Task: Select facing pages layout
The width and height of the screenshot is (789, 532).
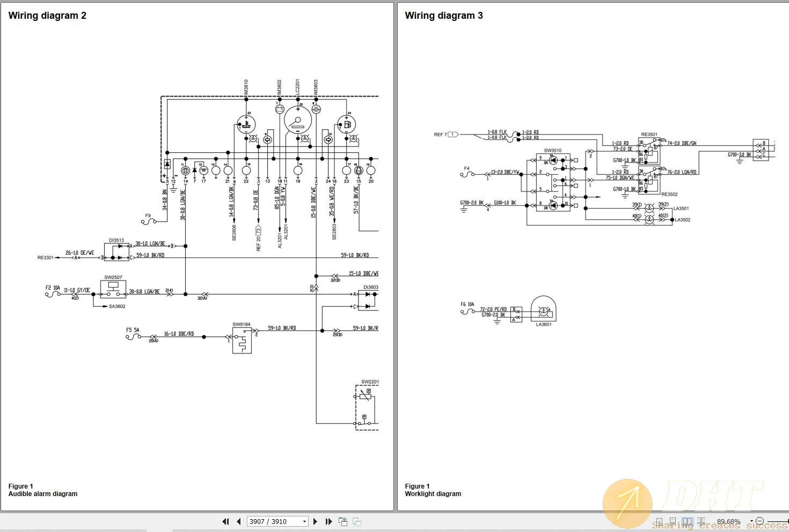Action: coord(687,521)
